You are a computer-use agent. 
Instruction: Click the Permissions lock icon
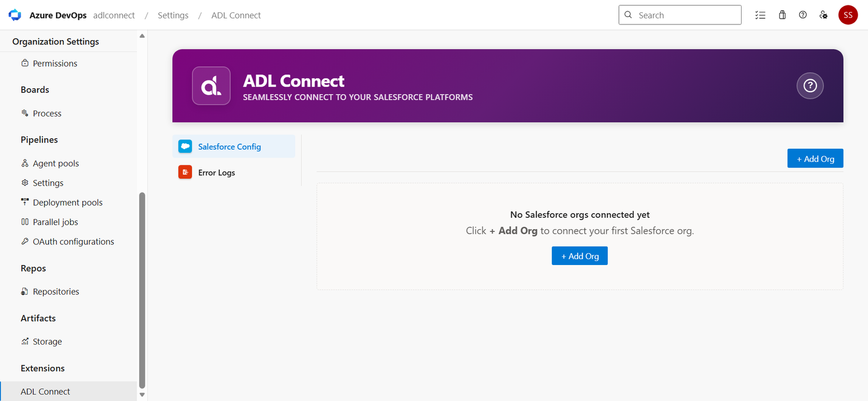[x=25, y=63]
